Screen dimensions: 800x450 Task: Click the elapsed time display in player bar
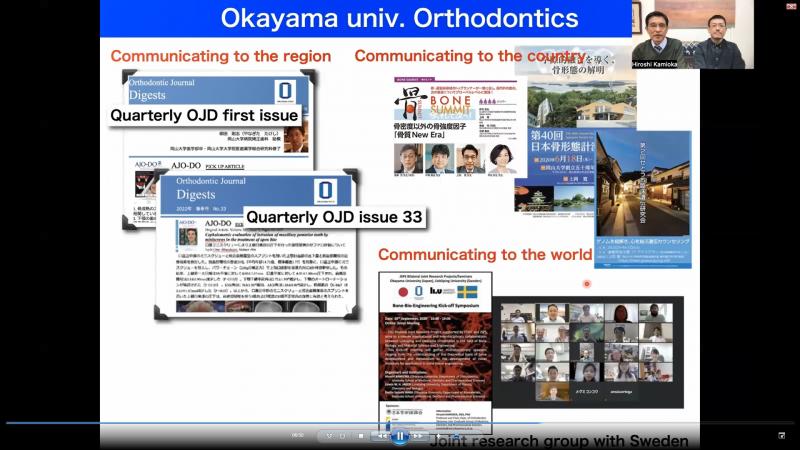[x=297, y=435]
